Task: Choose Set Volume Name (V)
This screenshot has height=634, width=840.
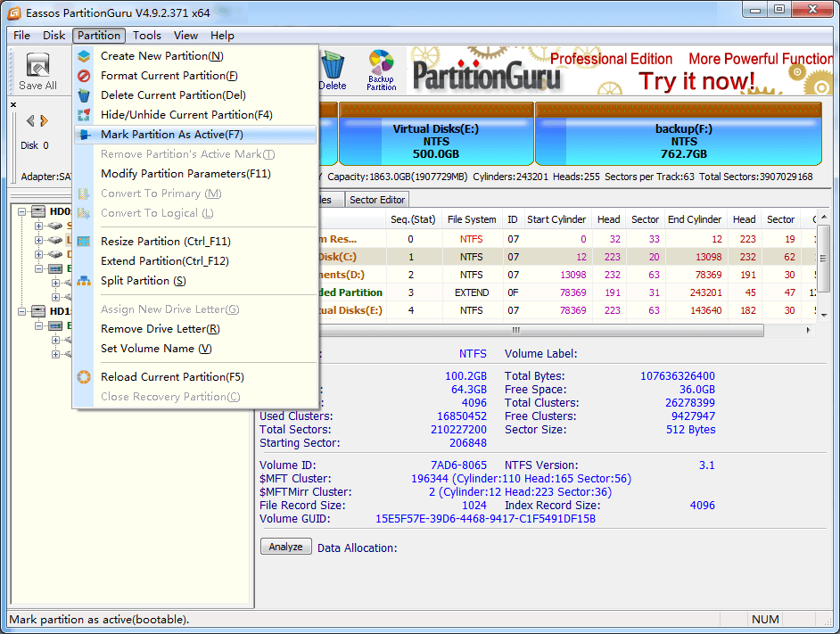Action: [x=195, y=349]
